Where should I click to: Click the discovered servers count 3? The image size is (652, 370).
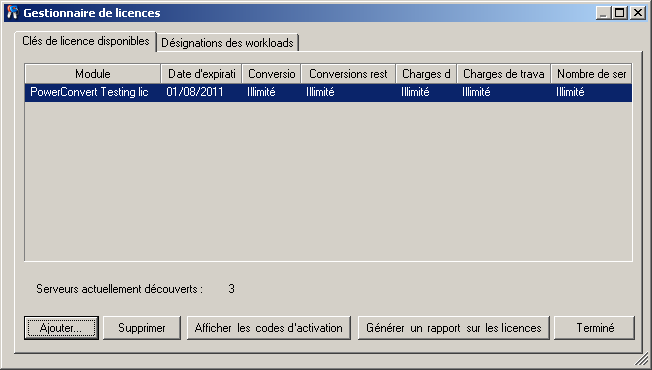tap(232, 289)
